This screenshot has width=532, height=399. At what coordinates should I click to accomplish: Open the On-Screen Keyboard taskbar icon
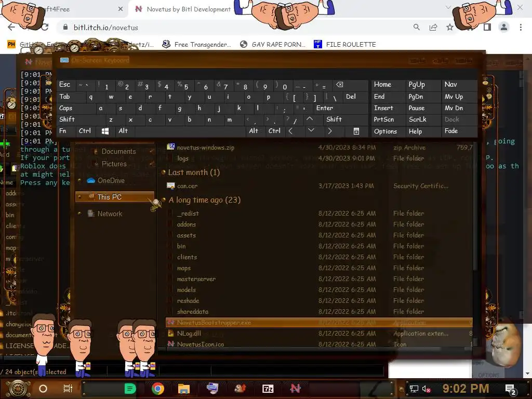click(x=212, y=388)
